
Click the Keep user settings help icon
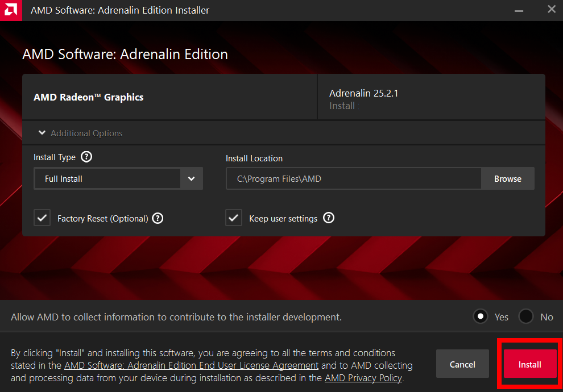[329, 218]
